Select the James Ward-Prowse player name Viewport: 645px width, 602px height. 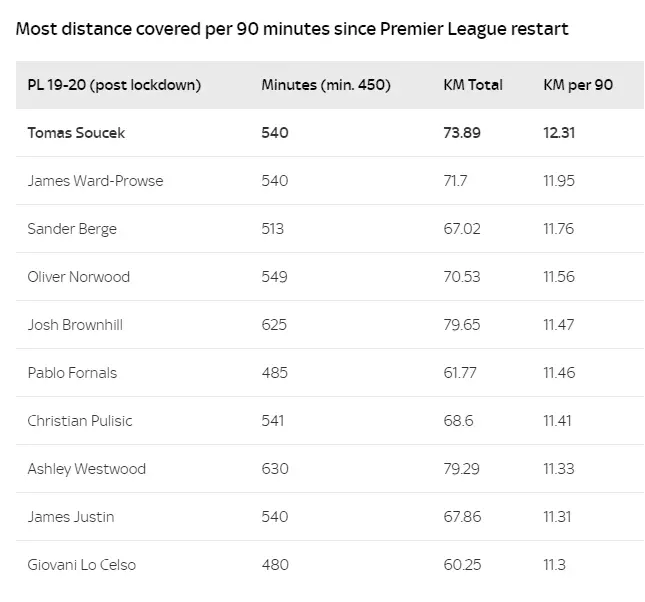point(95,181)
